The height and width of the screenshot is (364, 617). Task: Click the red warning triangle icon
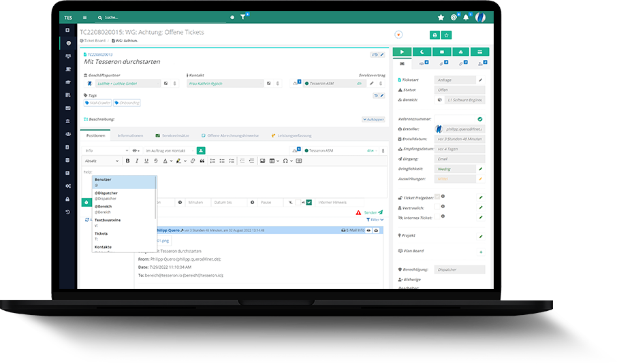pyautogui.click(x=358, y=213)
